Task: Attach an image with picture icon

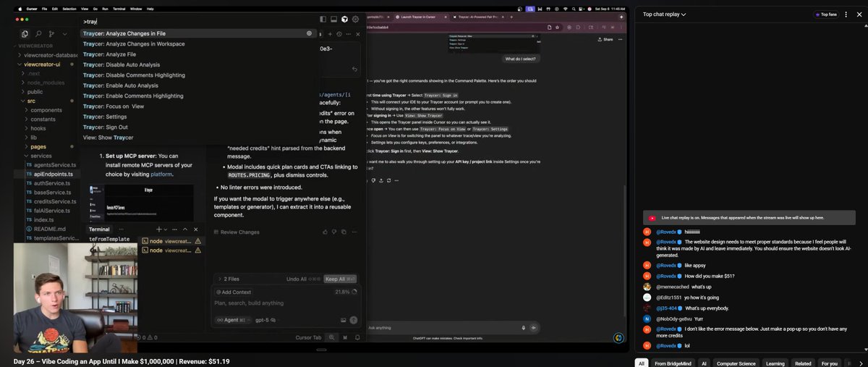Action: 343,320
